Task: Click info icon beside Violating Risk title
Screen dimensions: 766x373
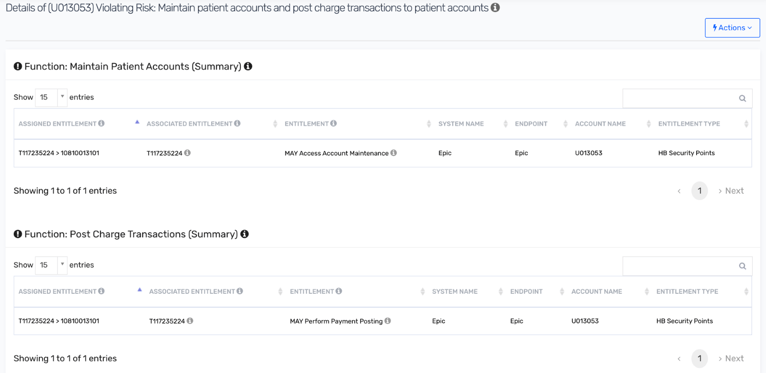Action: 495,8
